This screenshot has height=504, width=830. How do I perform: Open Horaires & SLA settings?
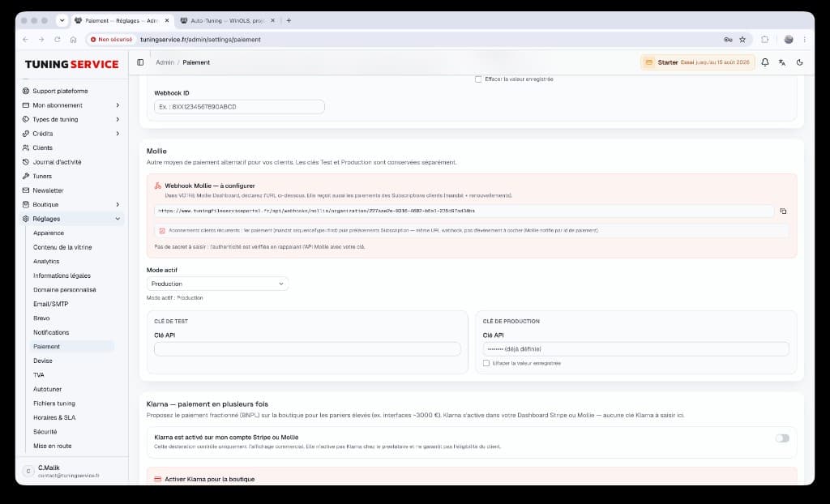(x=54, y=418)
